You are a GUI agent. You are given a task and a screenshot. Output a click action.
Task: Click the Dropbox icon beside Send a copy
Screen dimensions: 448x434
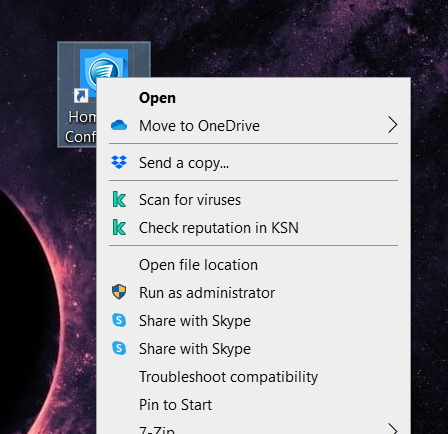coord(119,162)
